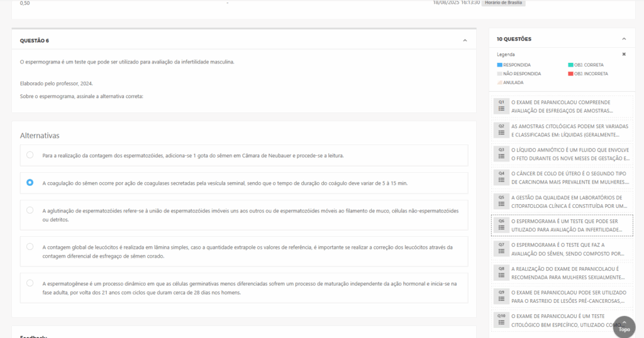The image size is (644, 338).
Task: Open question 6 about espermograma in list
Action: click(563, 225)
